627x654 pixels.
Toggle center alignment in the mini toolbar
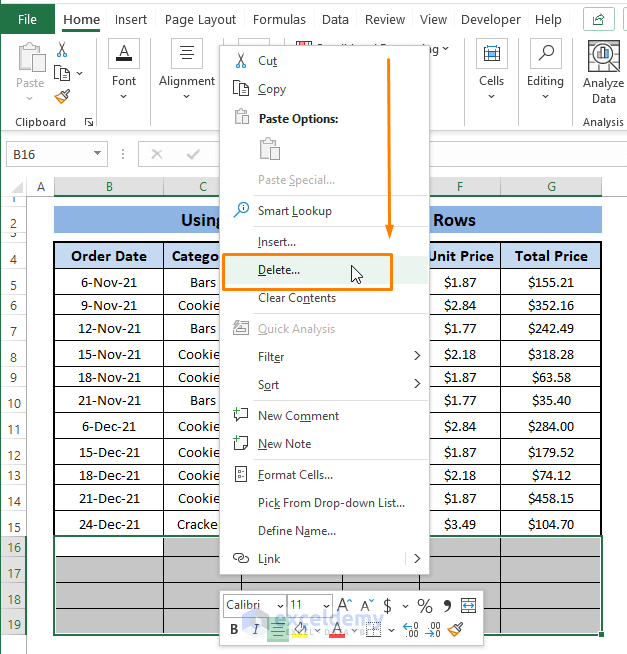click(x=278, y=629)
